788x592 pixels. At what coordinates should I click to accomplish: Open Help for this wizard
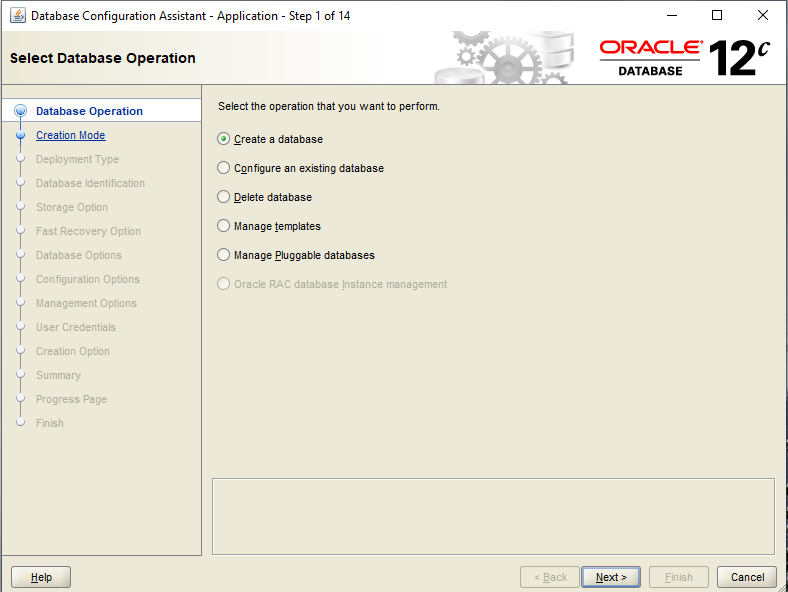[41, 577]
